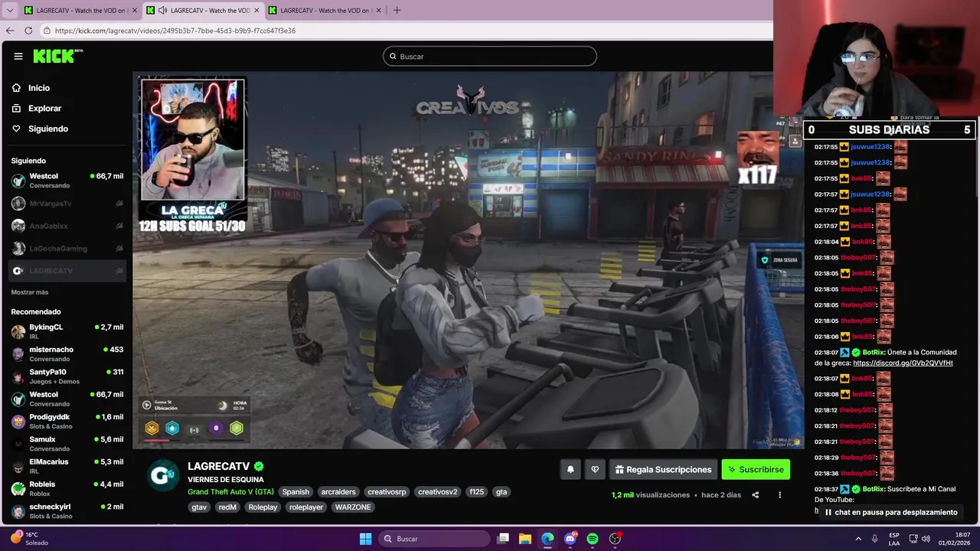Open schneckyirl recommended channel
Screen dimensions: 980x551
pos(67,510)
